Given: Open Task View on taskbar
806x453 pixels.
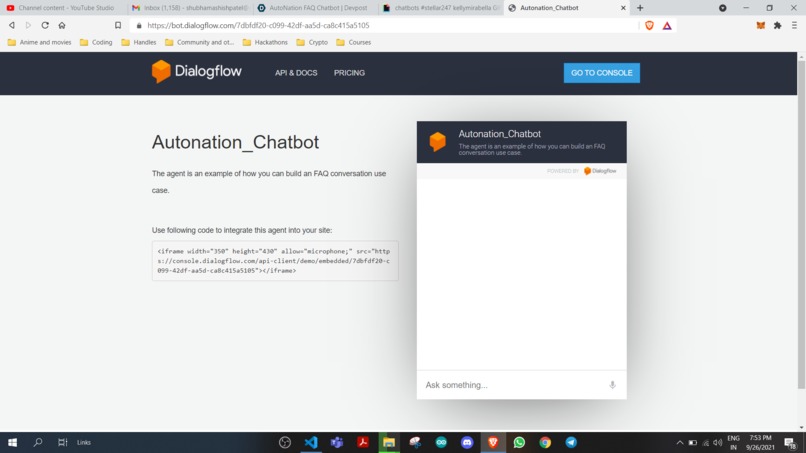Looking at the screenshot, I should 62,442.
